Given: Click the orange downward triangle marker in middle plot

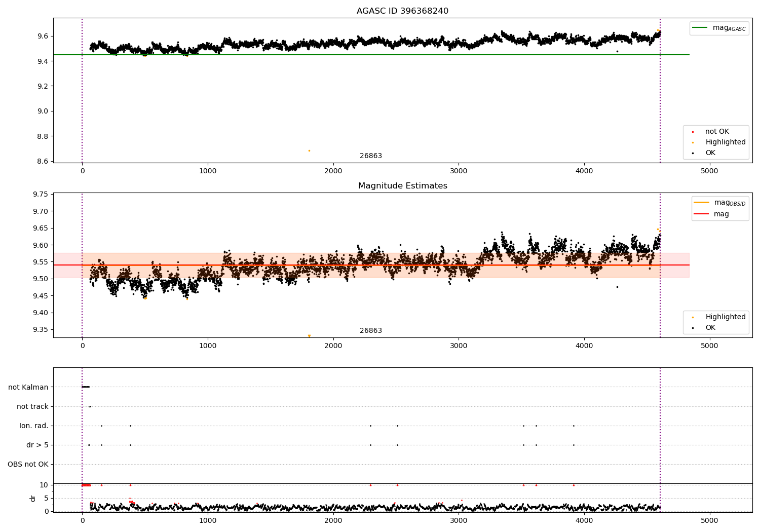Looking at the screenshot, I should 309,336.
